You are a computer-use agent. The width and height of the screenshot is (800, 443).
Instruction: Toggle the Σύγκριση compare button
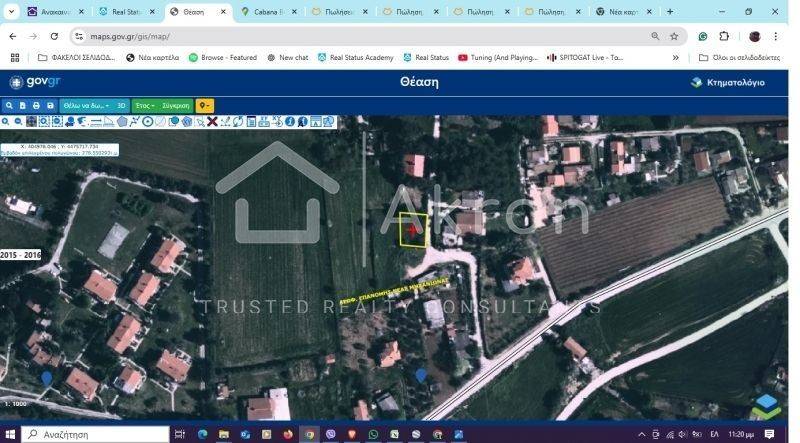(175, 105)
